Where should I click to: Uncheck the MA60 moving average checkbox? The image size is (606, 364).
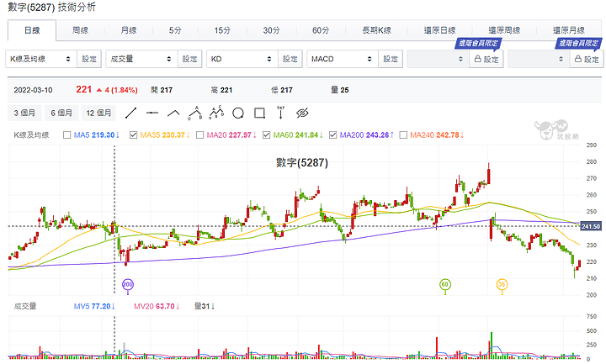266,135
